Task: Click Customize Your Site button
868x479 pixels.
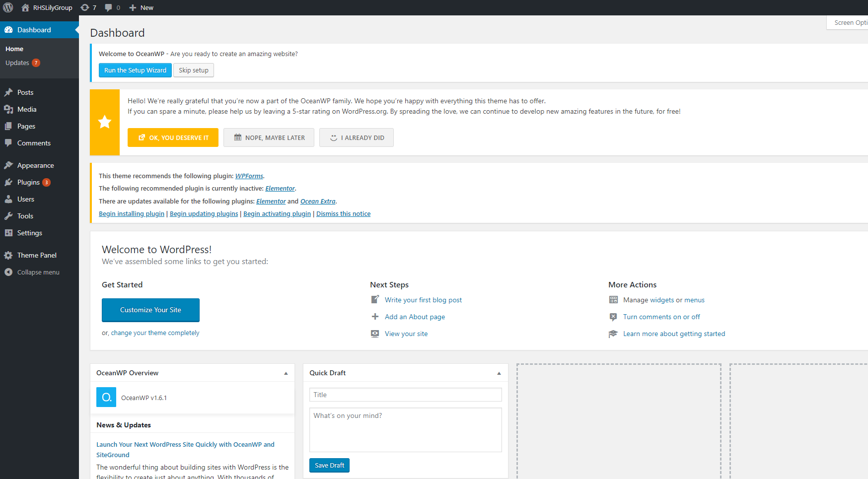Action: pos(150,310)
